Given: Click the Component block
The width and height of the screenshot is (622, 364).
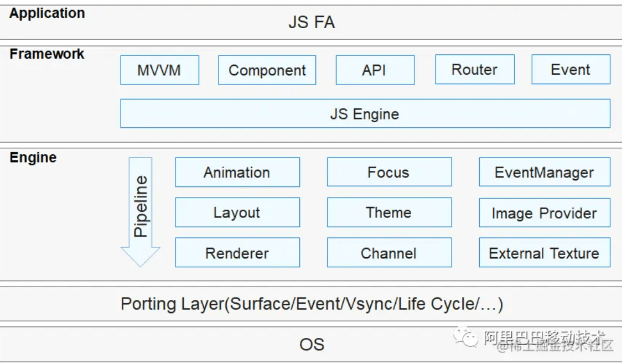Looking at the screenshot, I should pyautogui.click(x=267, y=70).
